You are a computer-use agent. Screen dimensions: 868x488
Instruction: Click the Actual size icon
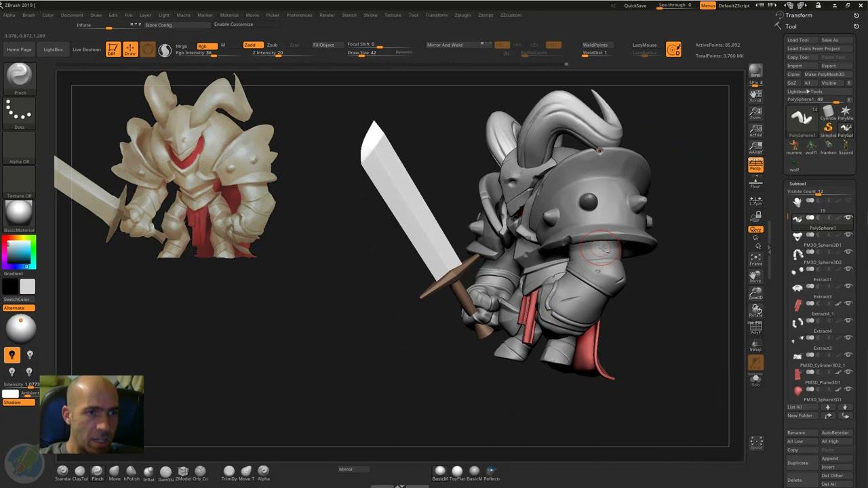(755, 130)
